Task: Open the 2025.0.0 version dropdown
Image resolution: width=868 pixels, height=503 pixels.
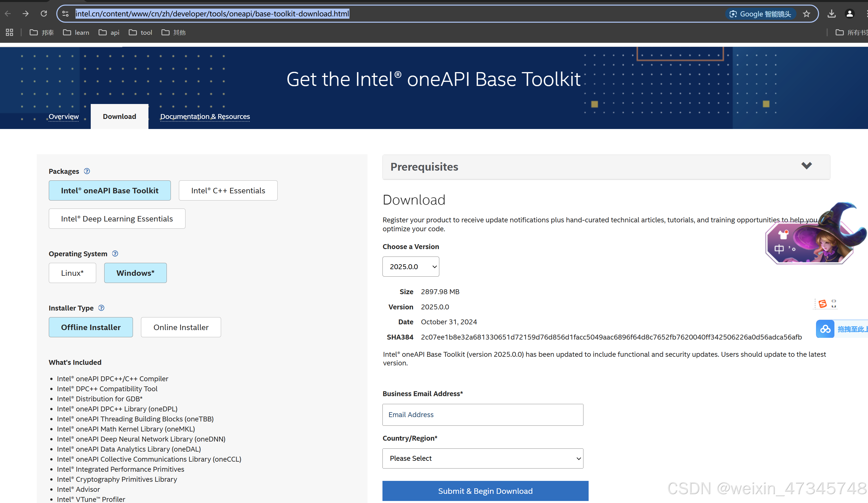Action: point(411,267)
